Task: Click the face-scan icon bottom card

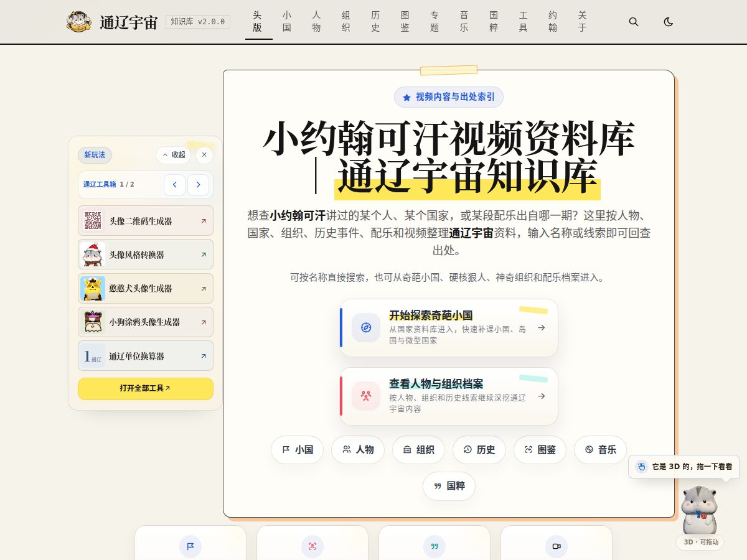Action: [312, 546]
